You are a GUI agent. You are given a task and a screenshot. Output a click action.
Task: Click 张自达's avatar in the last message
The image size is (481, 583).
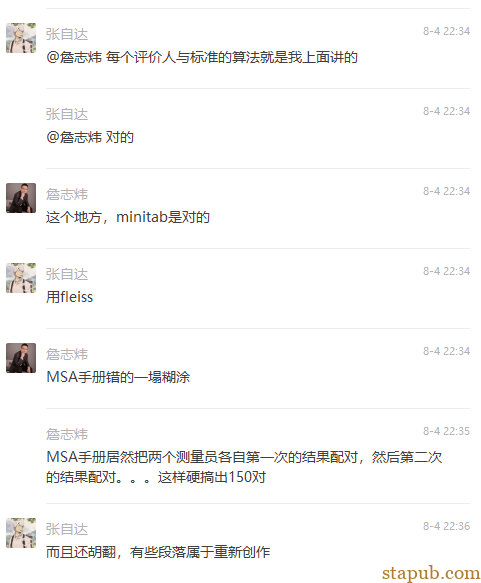tap(21, 533)
